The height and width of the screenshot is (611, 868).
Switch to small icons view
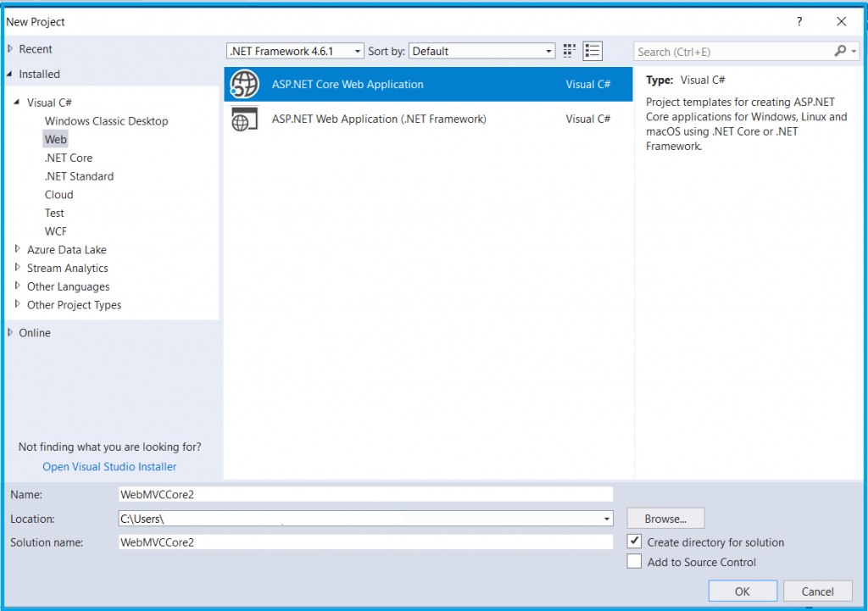click(x=570, y=51)
